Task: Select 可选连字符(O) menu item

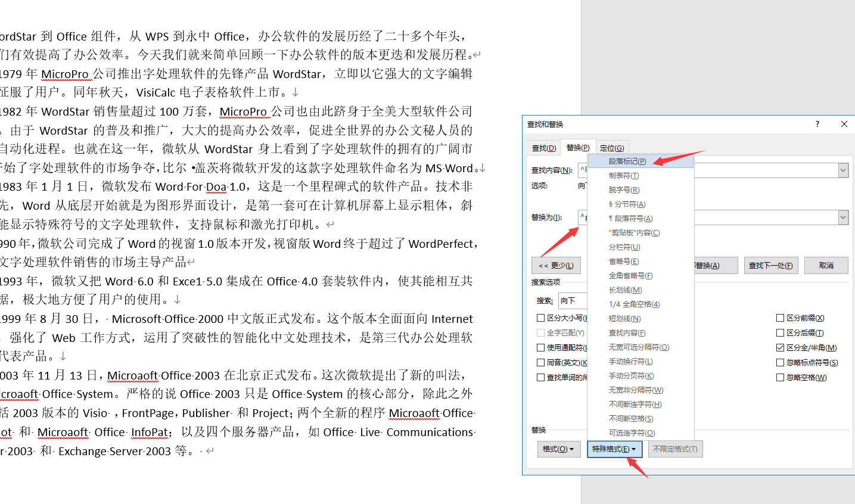Action: click(x=641, y=433)
